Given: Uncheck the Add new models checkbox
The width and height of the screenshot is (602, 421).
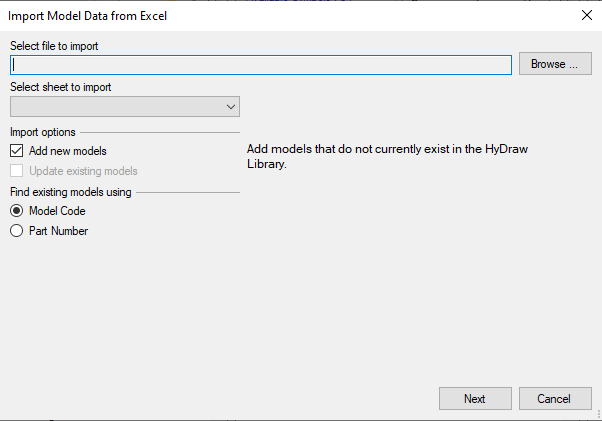Looking at the screenshot, I should pos(17,151).
